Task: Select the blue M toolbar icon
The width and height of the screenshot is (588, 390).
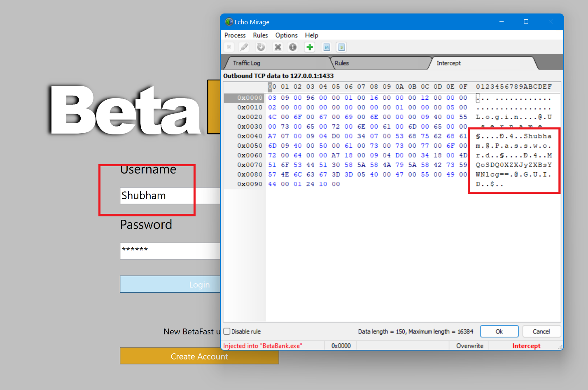Action: (326, 47)
